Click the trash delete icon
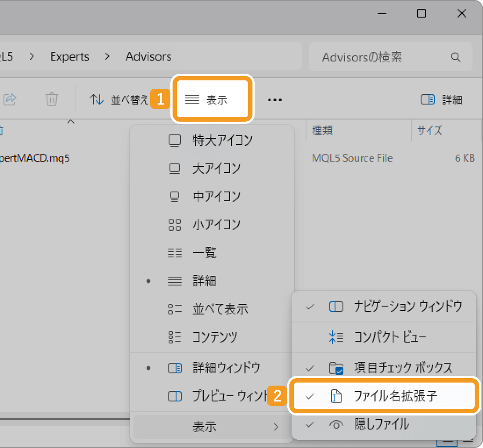This screenshot has height=448, width=483. pyautogui.click(x=51, y=99)
